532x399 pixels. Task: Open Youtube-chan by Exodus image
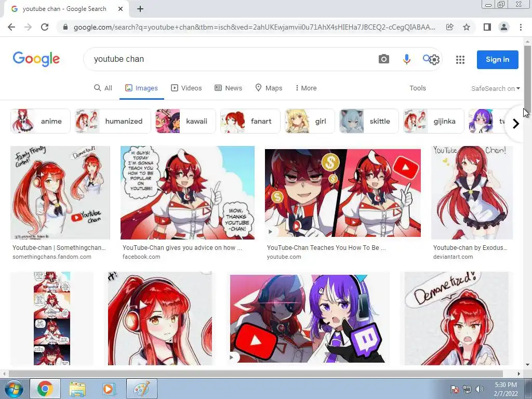coord(472,193)
